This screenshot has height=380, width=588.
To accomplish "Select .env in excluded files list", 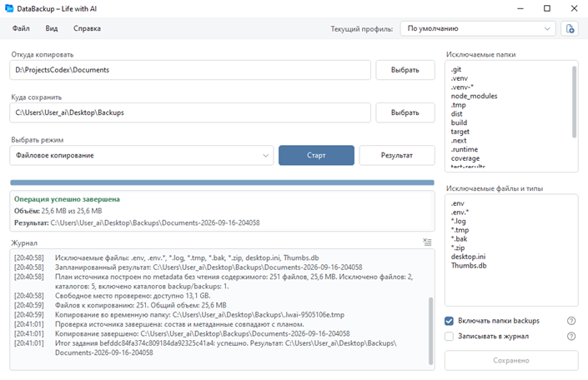I will click(x=458, y=203).
